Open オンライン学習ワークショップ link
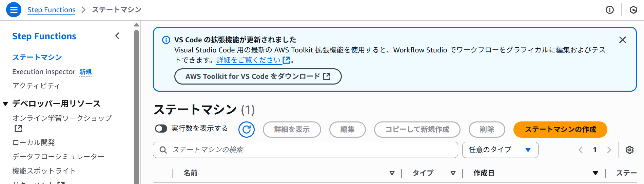The image size is (644, 184). [62, 118]
